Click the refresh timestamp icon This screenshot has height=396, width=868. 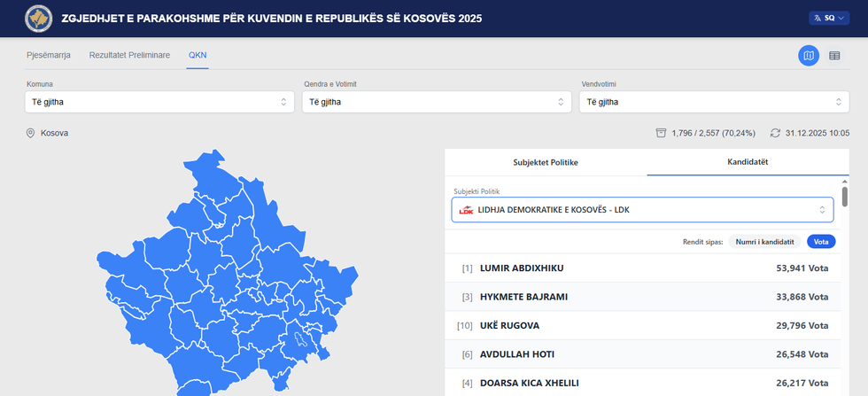click(775, 133)
